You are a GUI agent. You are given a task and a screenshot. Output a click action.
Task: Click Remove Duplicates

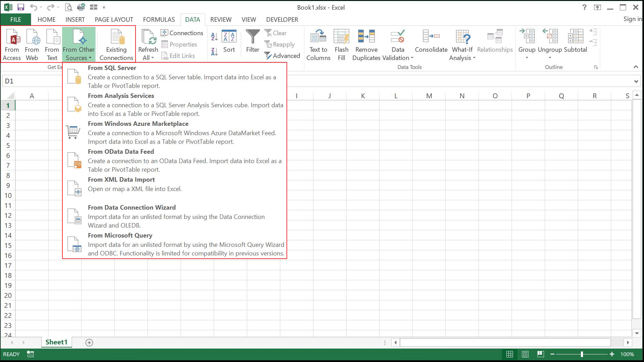pos(366,45)
